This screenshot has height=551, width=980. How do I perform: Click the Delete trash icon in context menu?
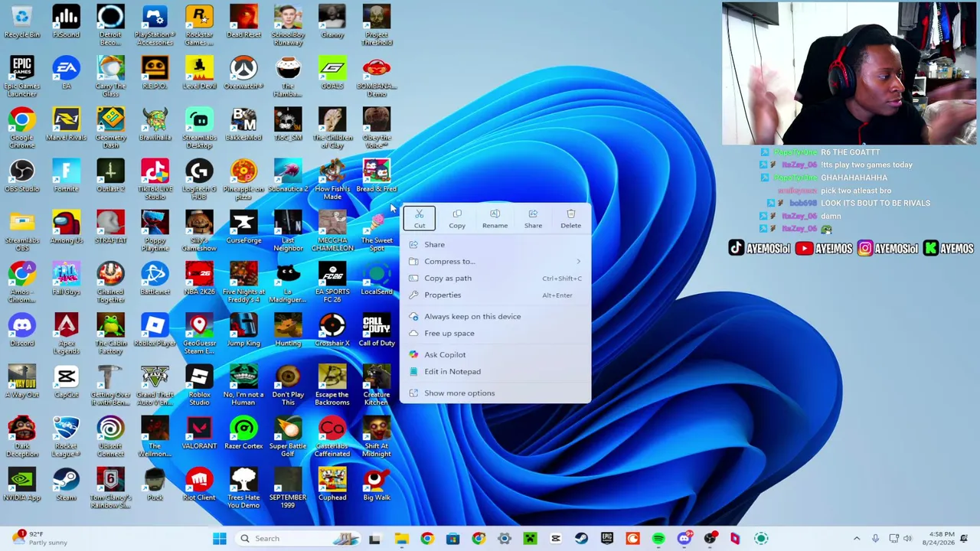coord(570,218)
